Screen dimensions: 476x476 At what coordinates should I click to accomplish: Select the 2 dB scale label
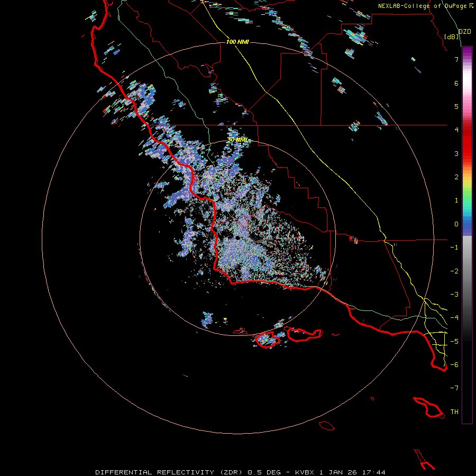coord(456,177)
